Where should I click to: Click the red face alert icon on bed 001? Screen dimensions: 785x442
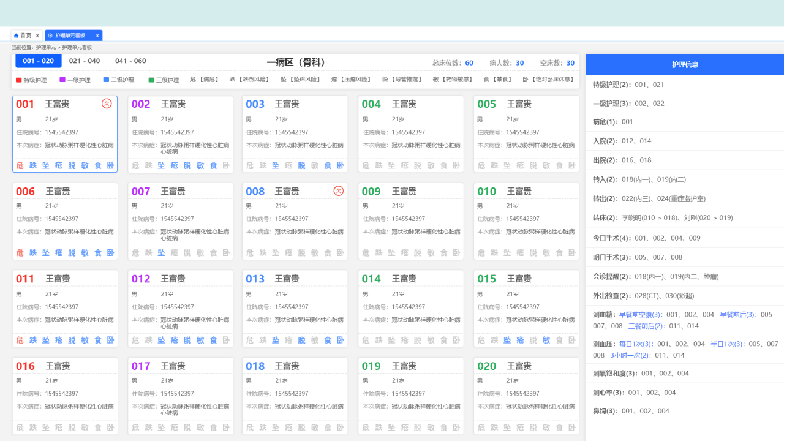[x=107, y=104]
